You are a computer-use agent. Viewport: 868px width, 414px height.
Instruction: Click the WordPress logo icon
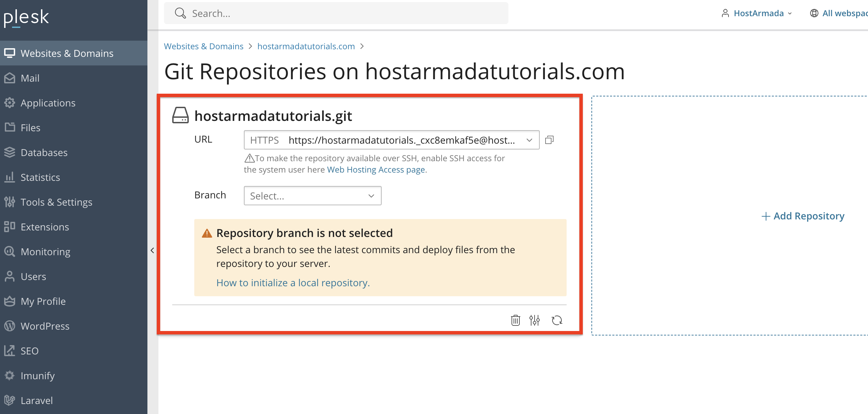pyautogui.click(x=10, y=326)
